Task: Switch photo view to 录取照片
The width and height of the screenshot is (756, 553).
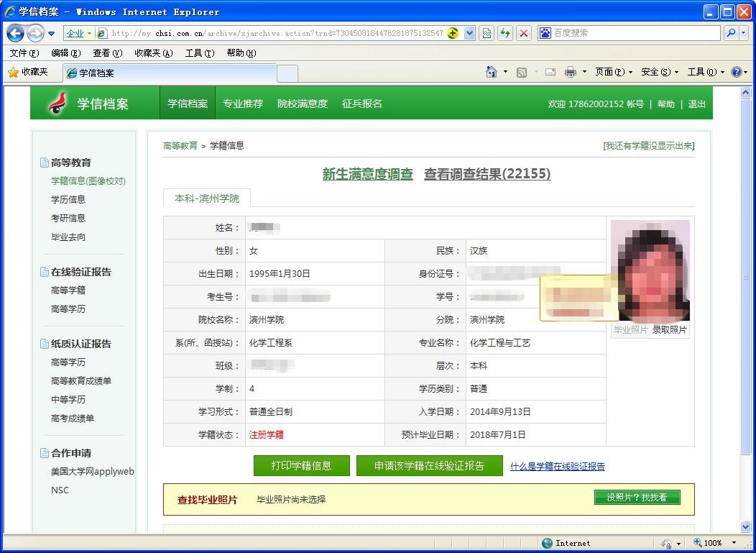Action: click(x=669, y=330)
